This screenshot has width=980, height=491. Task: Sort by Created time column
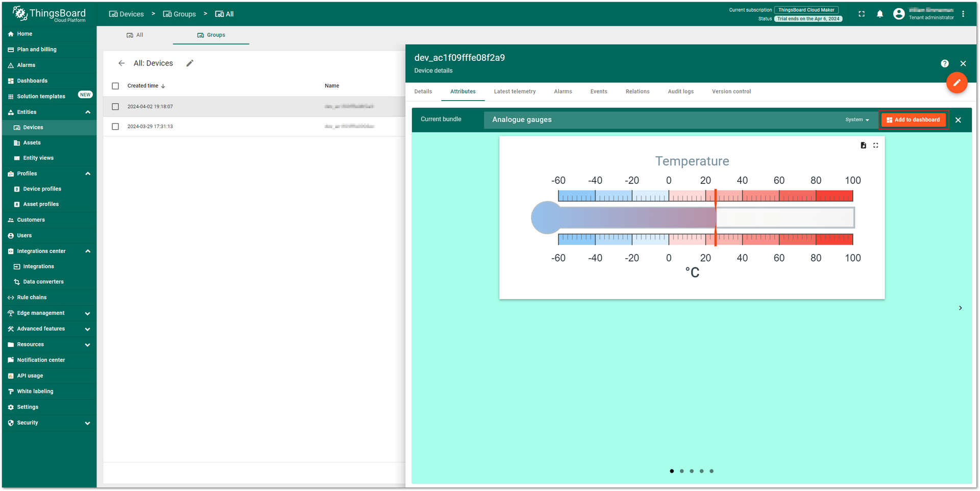146,86
